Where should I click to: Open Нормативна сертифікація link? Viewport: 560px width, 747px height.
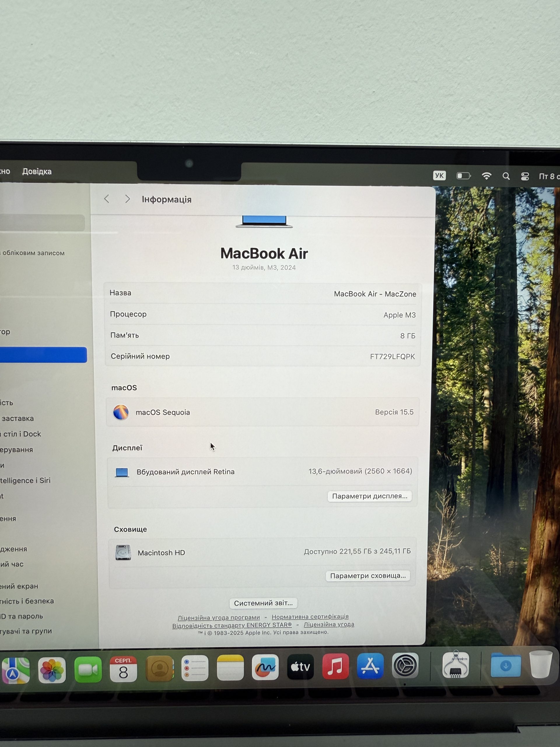(x=310, y=617)
